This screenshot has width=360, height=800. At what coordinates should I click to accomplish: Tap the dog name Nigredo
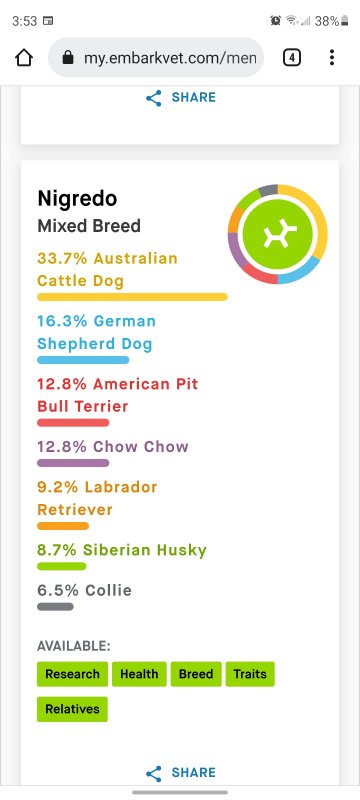coord(78,198)
